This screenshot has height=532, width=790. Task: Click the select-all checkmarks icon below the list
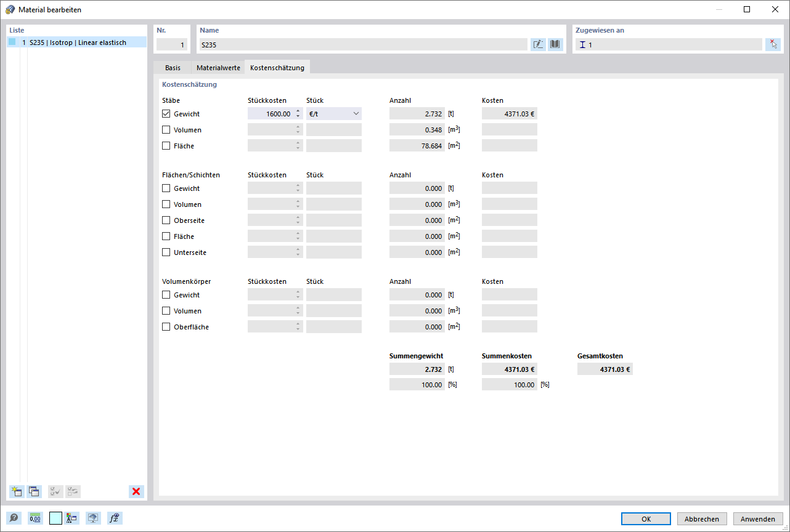[55, 491]
